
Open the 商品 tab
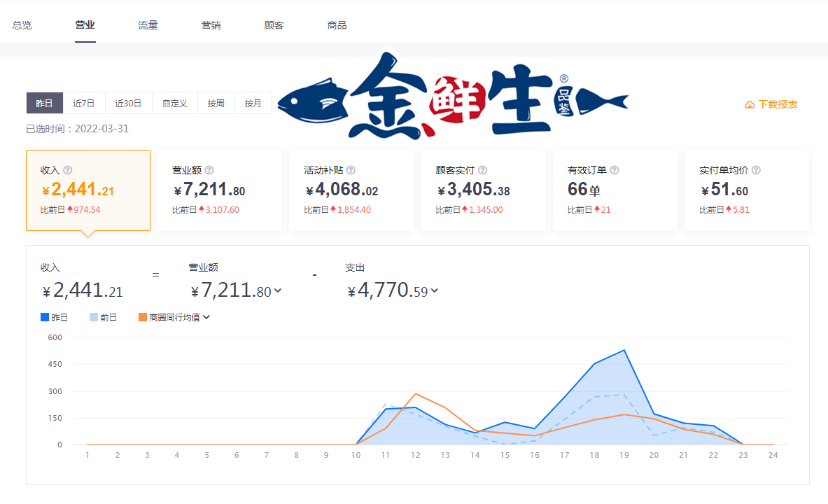337,24
